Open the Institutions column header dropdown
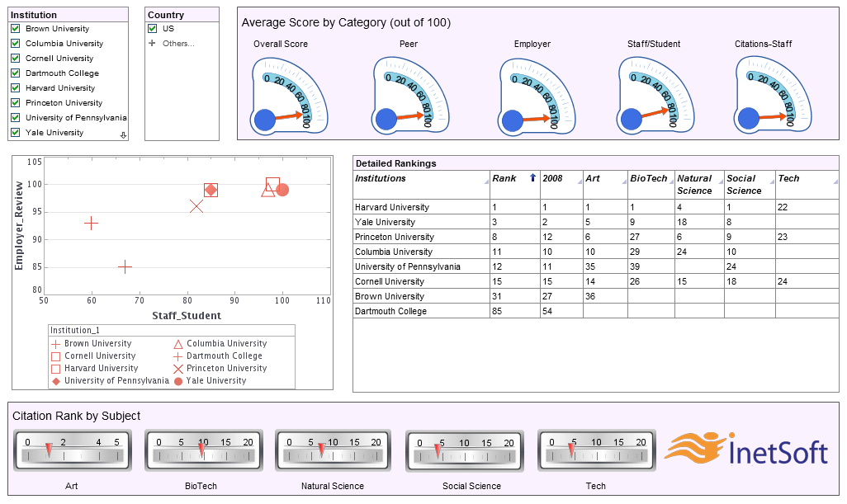 click(486, 181)
